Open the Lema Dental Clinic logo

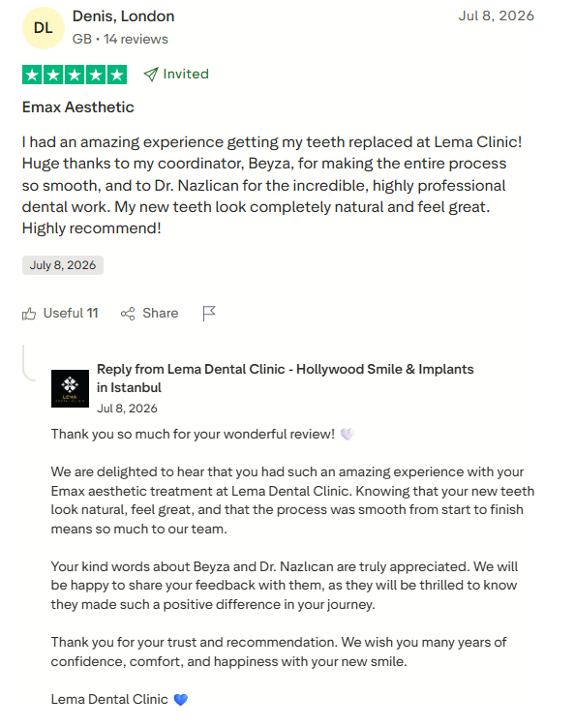70,388
